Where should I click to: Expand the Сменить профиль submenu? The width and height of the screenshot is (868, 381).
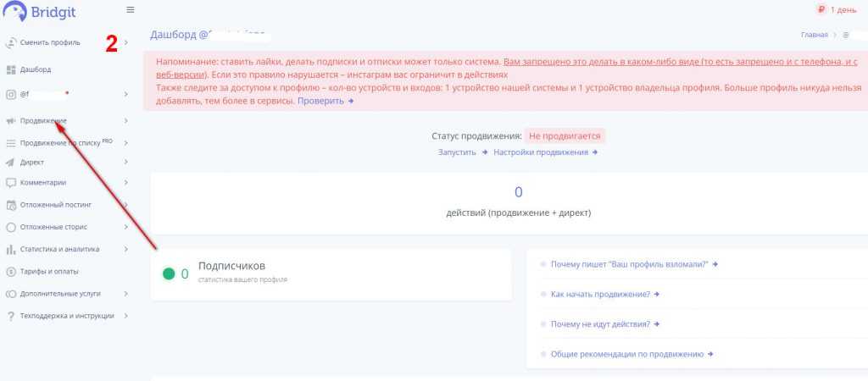click(125, 42)
